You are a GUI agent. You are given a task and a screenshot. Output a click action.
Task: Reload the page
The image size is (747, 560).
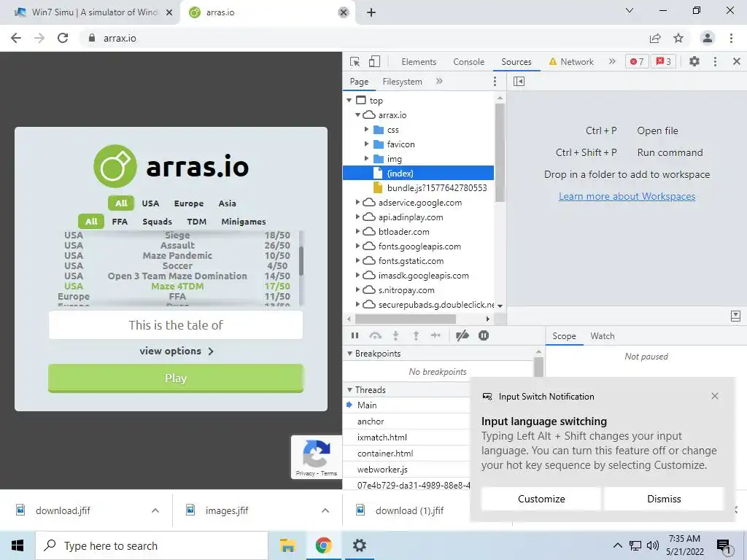[63, 38]
